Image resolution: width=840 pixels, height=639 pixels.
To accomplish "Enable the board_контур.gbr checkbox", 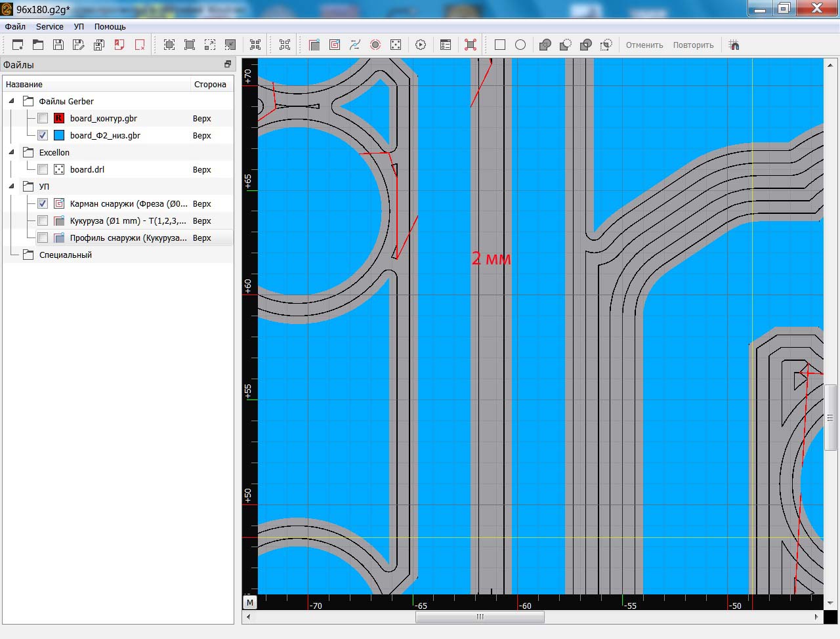I will (x=43, y=119).
